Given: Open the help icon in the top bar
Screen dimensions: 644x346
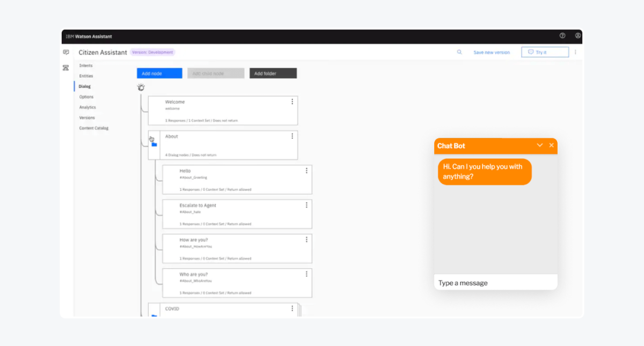Looking at the screenshot, I should (x=562, y=36).
